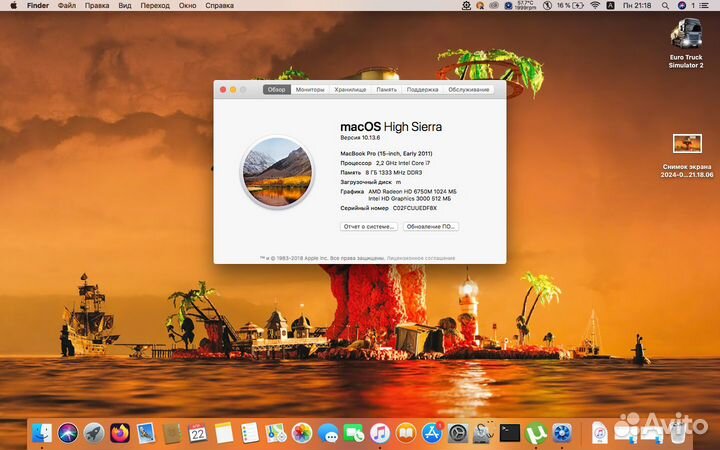
Task: Click the clock Пн 21:18
Action: 637,6
